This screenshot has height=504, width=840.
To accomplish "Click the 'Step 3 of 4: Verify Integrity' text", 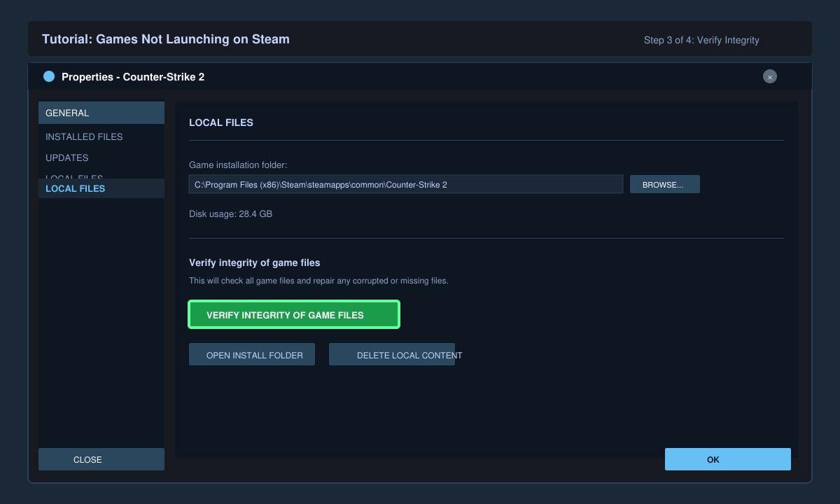I will coord(701,40).
